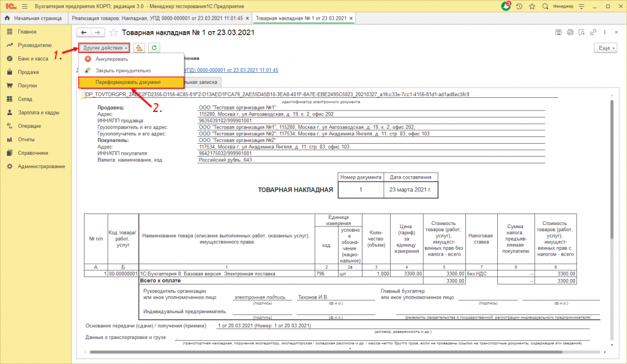
Task: Open the history clock icon
Action: (x=519, y=6)
